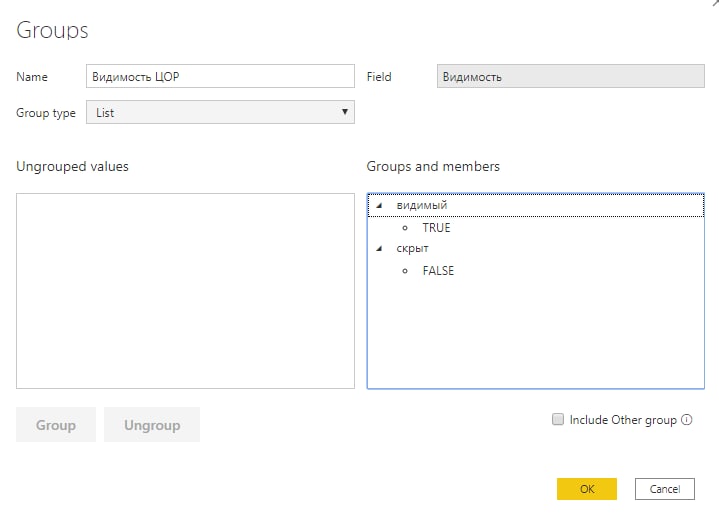Viewport: 719px width, 513px height.
Task: Select the List value in Group type
Action: tap(105, 112)
